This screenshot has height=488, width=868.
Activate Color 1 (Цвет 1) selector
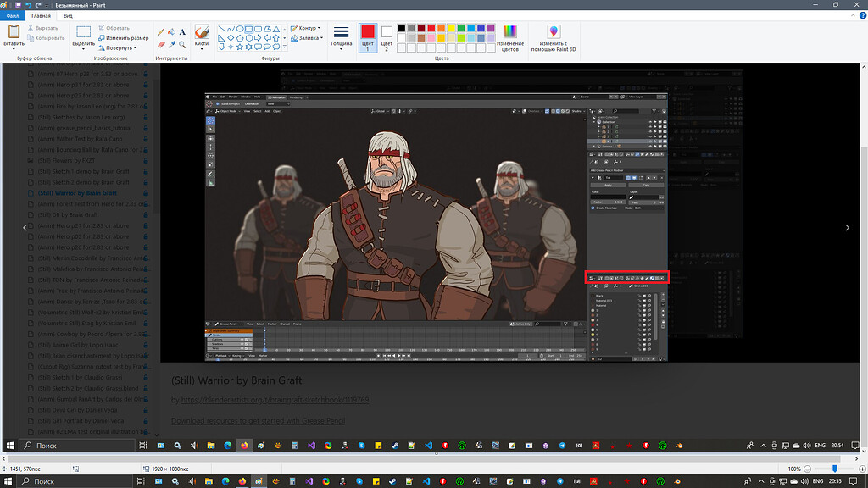point(368,37)
